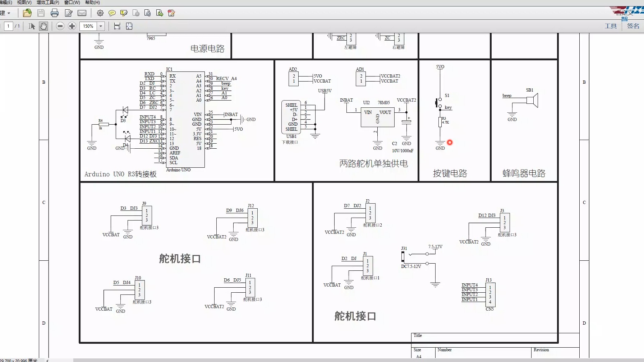This screenshot has height=362, width=644.
Task: Click the AD2 jumper label
Action: tap(293, 69)
